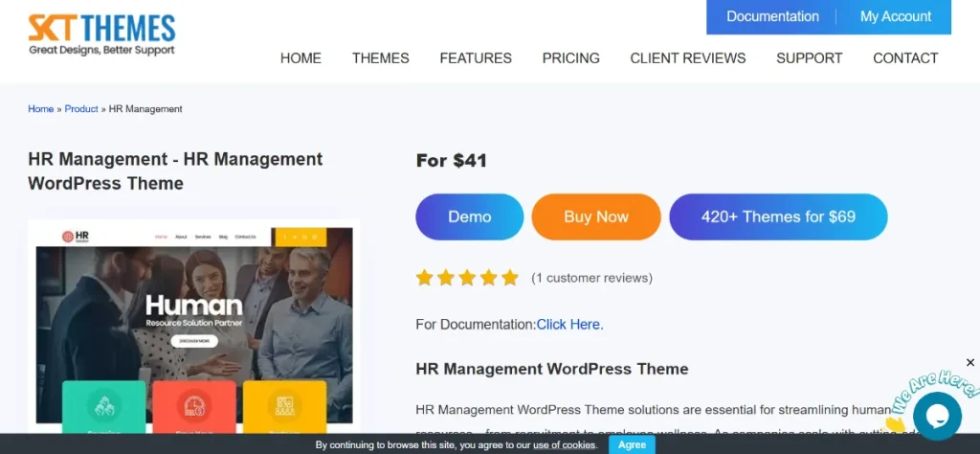This screenshot has width=980, height=454.
Task: Click the 'For $41' price text
Action: tap(452, 161)
